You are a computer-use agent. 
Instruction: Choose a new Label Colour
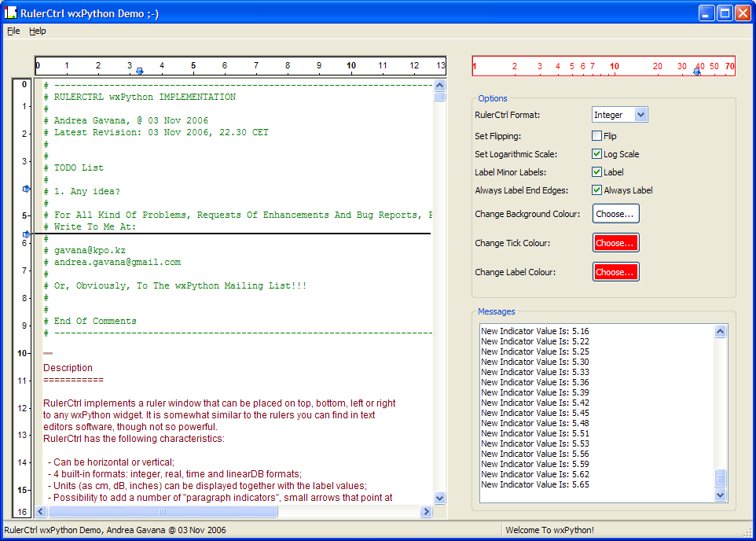(x=615, y=272)
